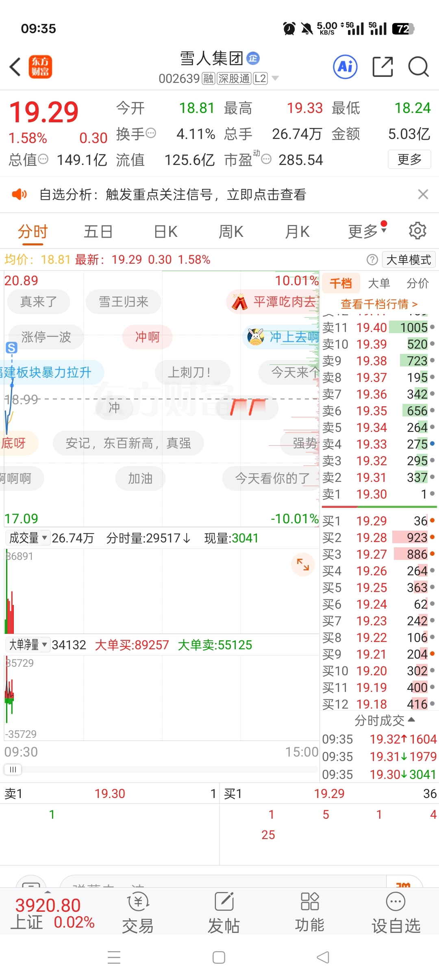The width and height of the screenshot is (439, 980).
Task: Tap the 雪王归来 comment bubble
Action: click(x=124, y=301)
